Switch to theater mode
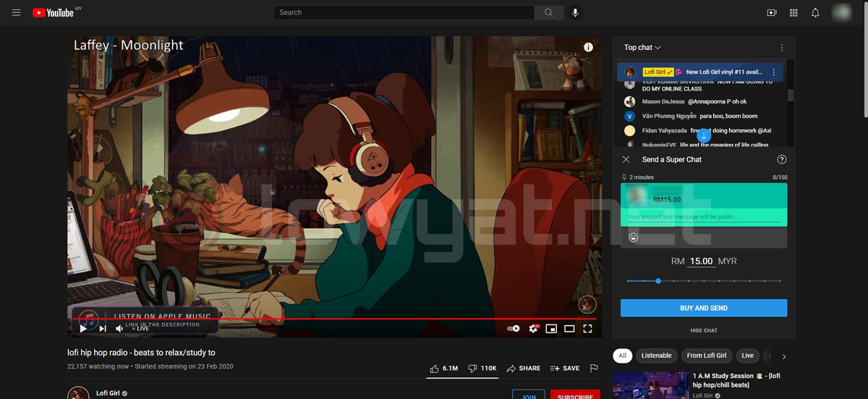This screenshot has width=868, height=399. pos(569,329)
